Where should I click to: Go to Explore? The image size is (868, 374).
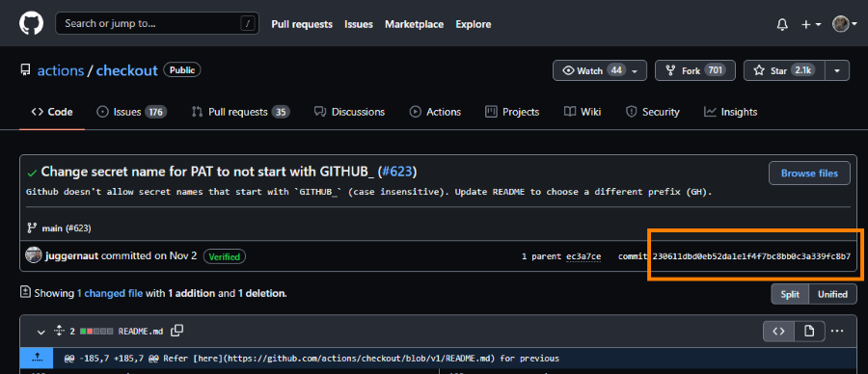(474, 24)
